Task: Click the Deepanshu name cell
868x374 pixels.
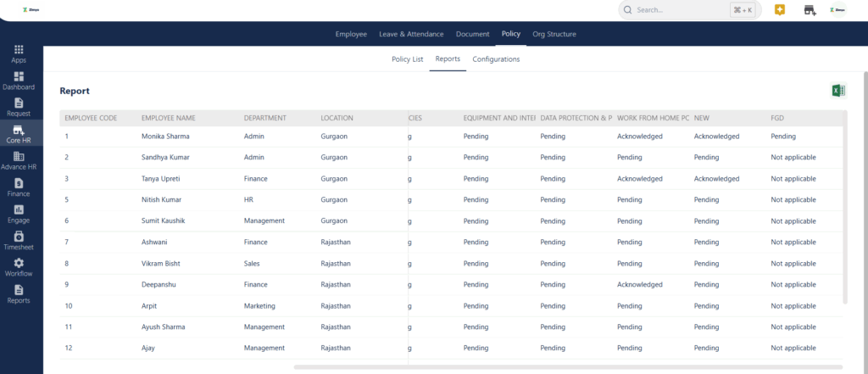Action: click(159, 284)
